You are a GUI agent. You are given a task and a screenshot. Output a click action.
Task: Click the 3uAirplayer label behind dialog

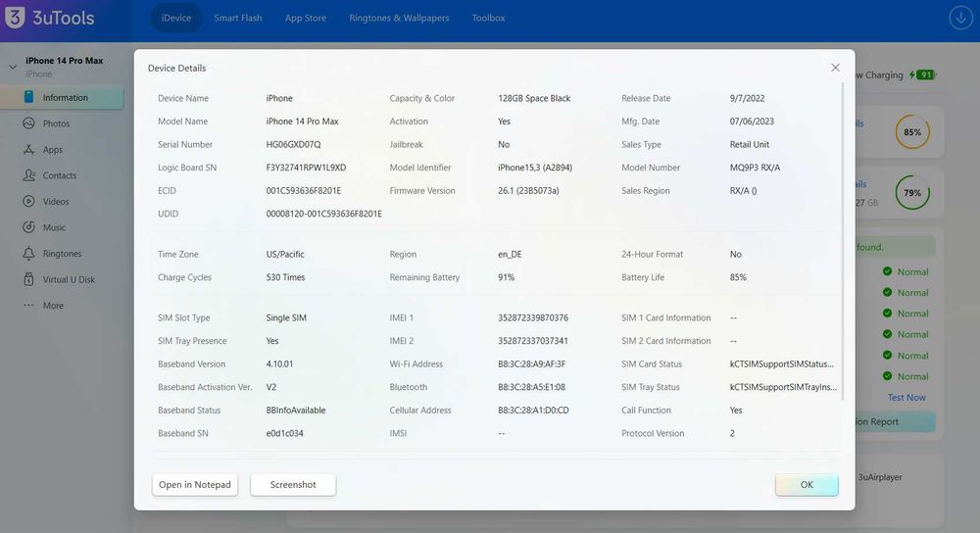pos(880,477)
